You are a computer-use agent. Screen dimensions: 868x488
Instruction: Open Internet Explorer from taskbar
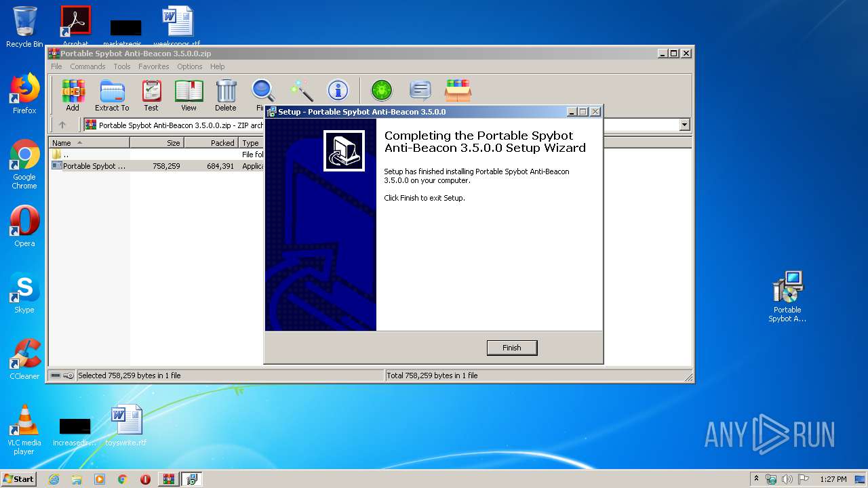54,479
